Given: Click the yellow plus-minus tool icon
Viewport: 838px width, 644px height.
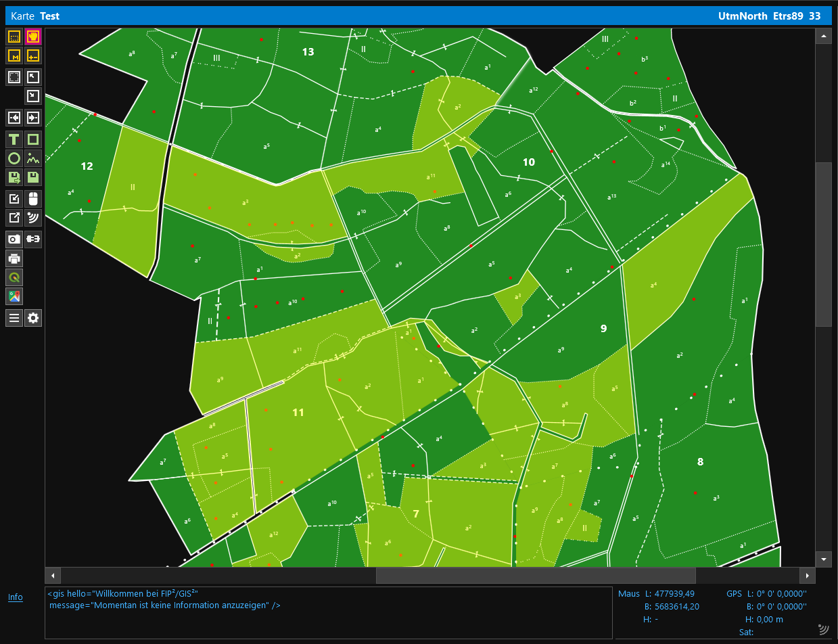Looking at the screenshot, I should point(33,55).
